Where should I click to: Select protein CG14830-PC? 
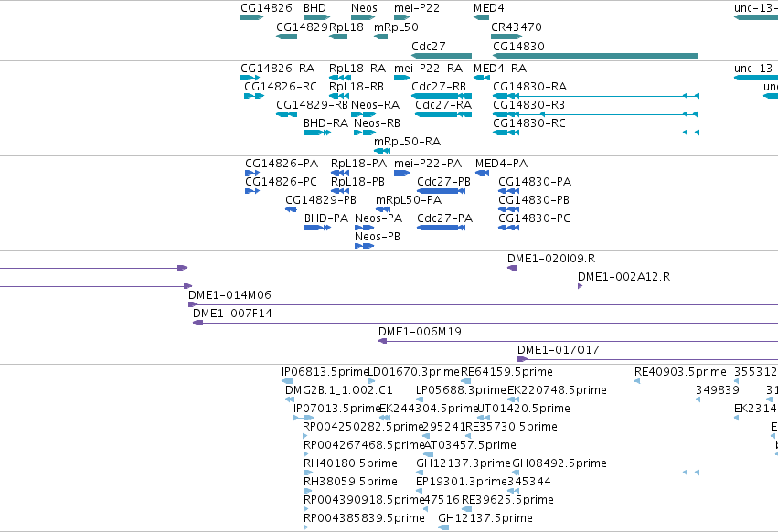[x=535, y=218]
